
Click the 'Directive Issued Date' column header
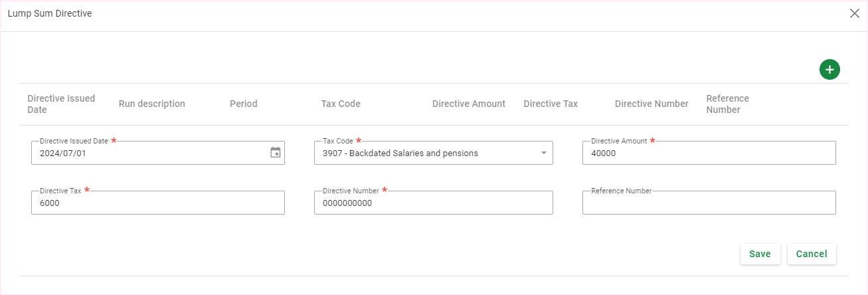[61, 104]
